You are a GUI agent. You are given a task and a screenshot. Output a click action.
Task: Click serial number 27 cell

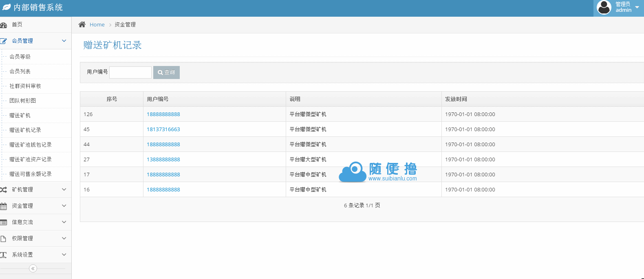(x=112, y=159)
